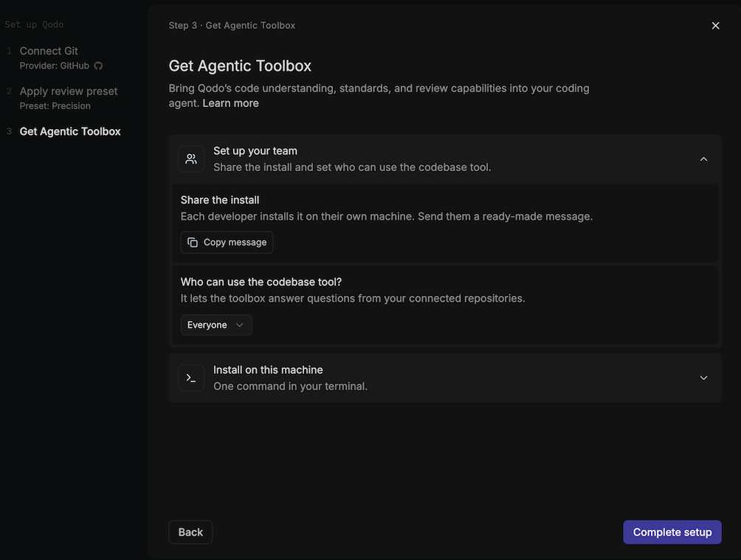This screenshot has height=560, width=741.
Task: Click the GitHub logo icon beside Provider
Action: tap(98, 66)
